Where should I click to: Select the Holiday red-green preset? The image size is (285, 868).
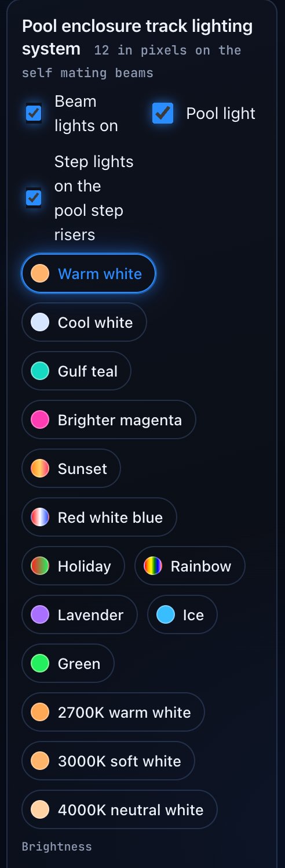tap(73, 566)
